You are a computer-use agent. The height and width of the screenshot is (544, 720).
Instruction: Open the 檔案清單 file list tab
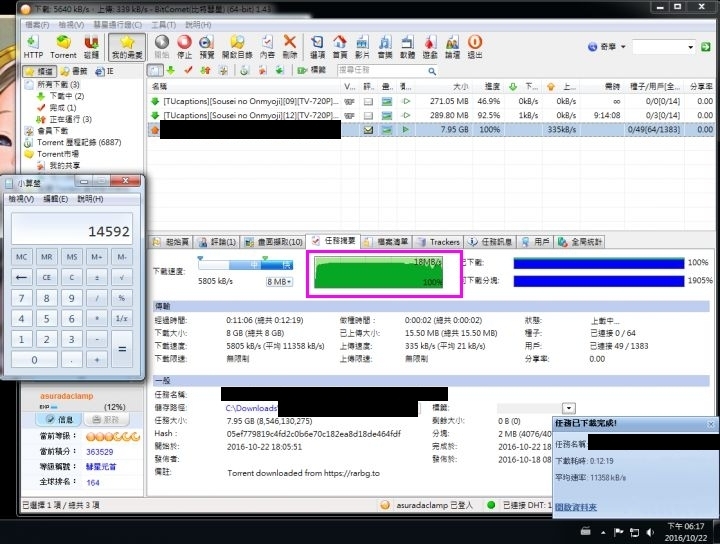coord(387,242)
